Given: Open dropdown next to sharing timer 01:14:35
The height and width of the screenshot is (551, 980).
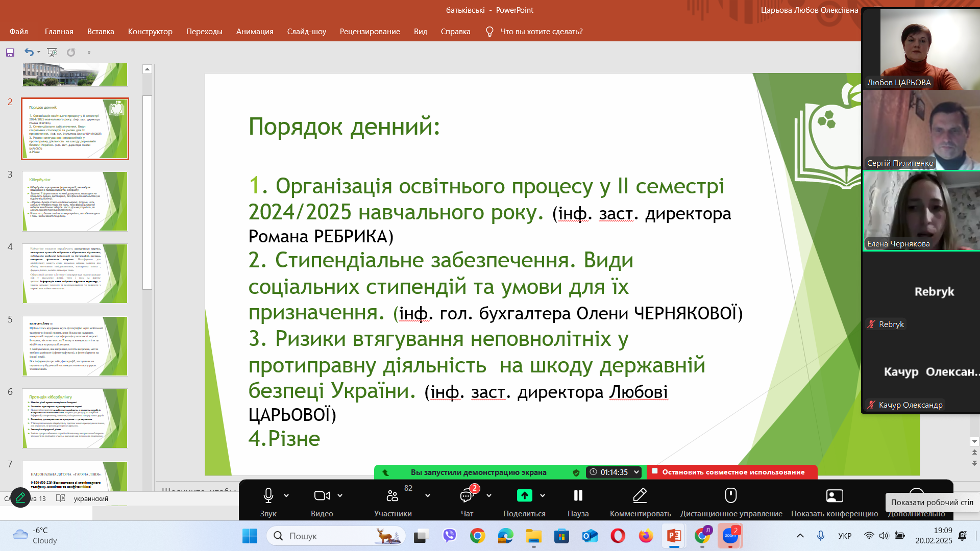Looking at the screenshot, I should [636, 472].
